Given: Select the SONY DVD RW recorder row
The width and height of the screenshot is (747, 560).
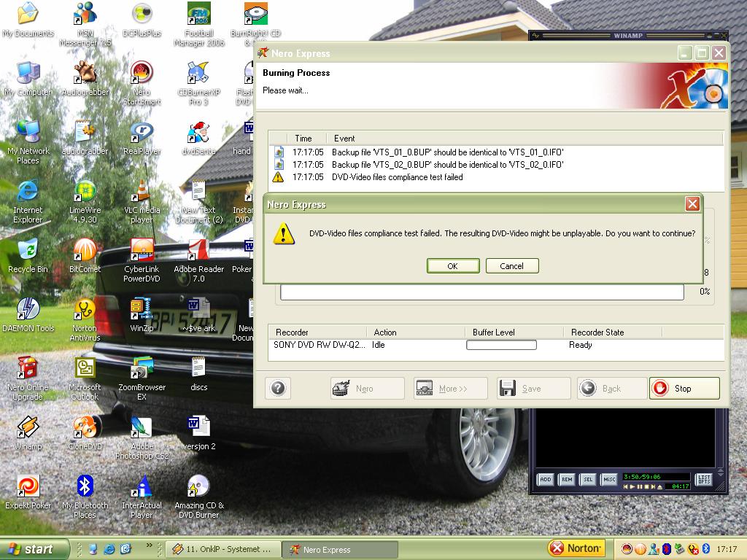Looking at the screenshot, I should click(x=495, y=345).
